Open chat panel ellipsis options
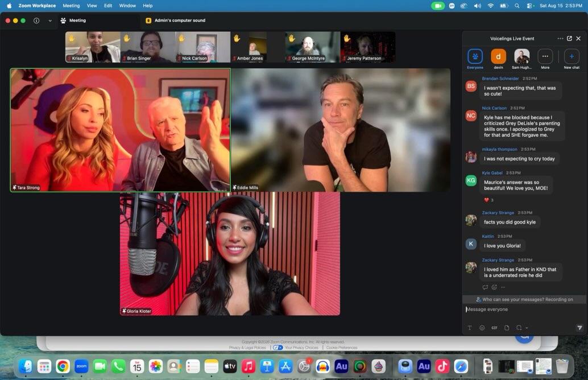The image size is (588, 380). tap(560, 39)
